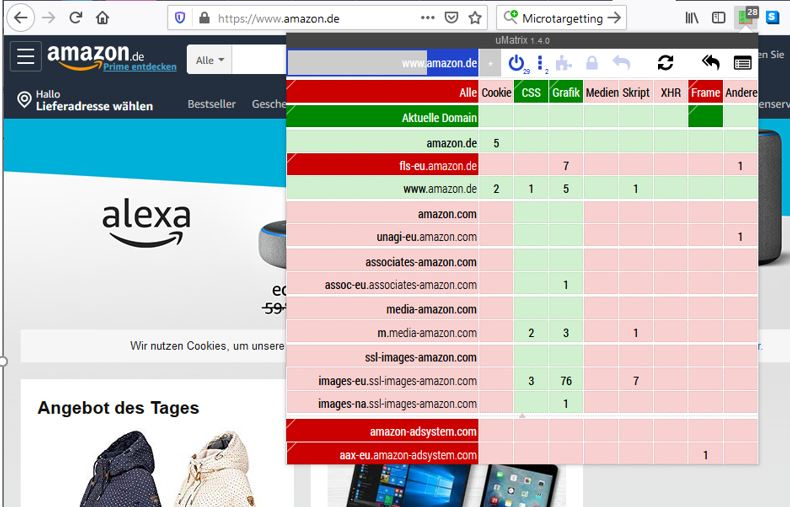Image resolution: width=790 pixels, height=507 pixels.
Task: Open the Firefox home page icon
Action: point(103,18)
